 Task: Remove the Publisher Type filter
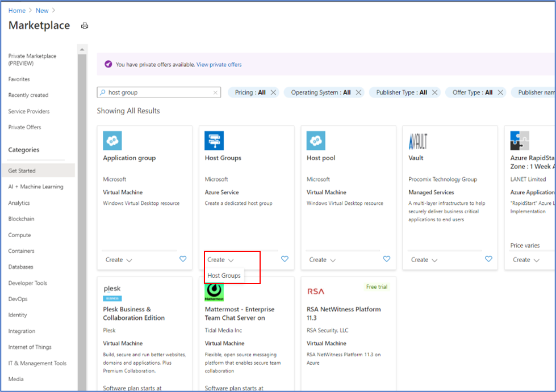coord(434,92)
